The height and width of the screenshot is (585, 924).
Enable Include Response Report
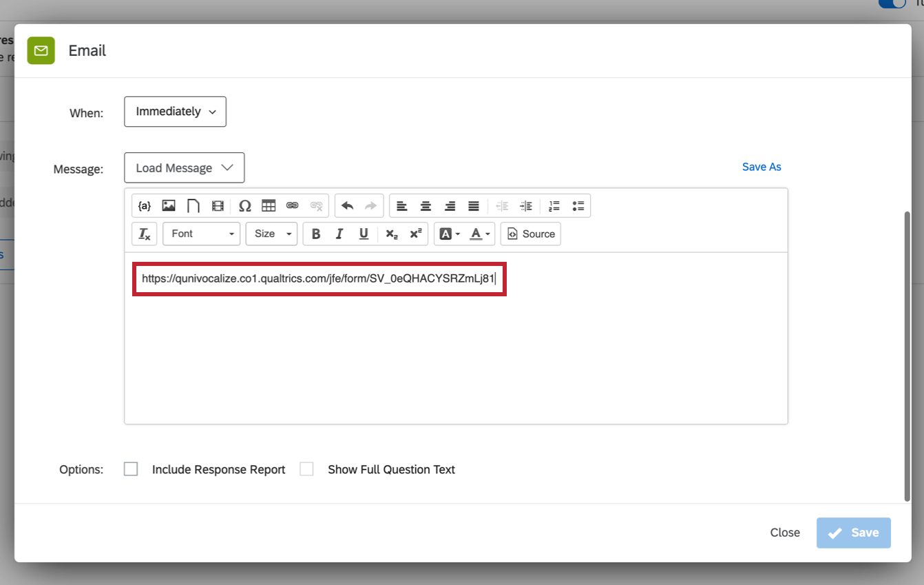(x=131, y=469)
